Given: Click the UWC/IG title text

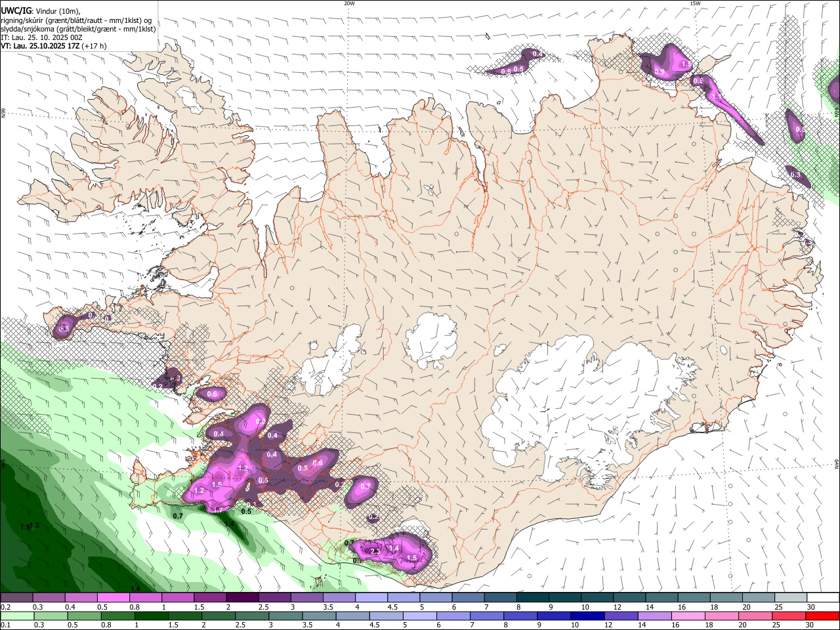Looking at the screenshot, I should click(15, 10).
